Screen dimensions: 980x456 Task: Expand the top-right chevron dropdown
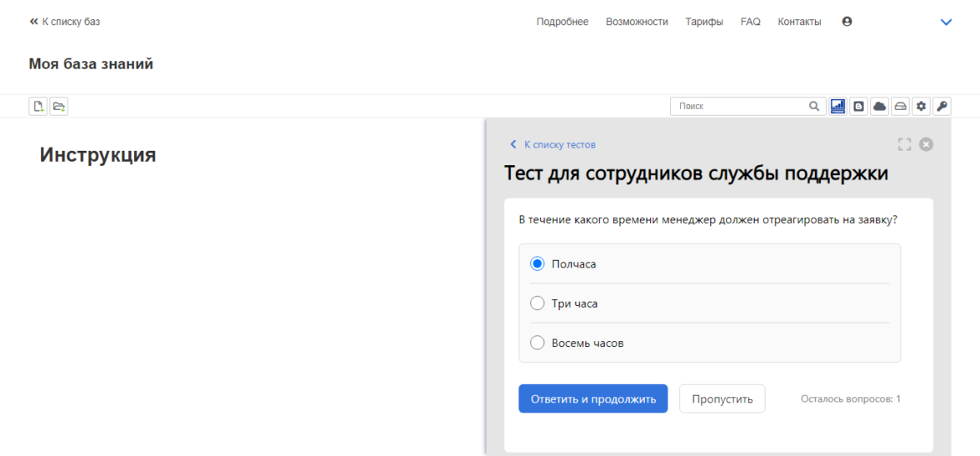(946, 23)
